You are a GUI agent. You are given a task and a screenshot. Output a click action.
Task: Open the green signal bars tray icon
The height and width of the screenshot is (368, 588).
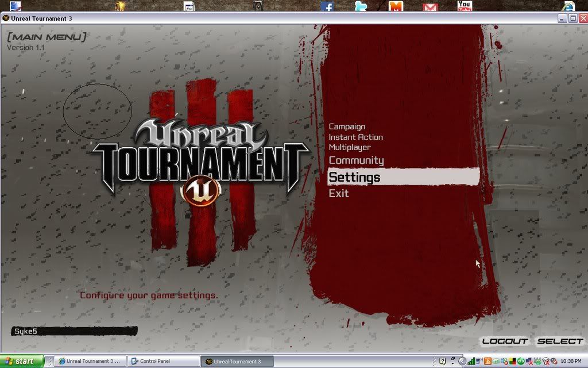tap(471, 362)
